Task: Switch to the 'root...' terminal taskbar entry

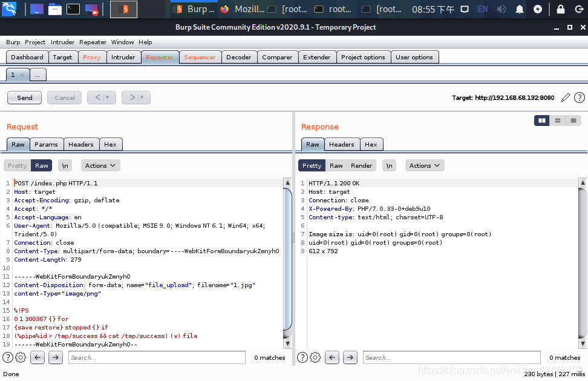Action: [x=334, y=9]
